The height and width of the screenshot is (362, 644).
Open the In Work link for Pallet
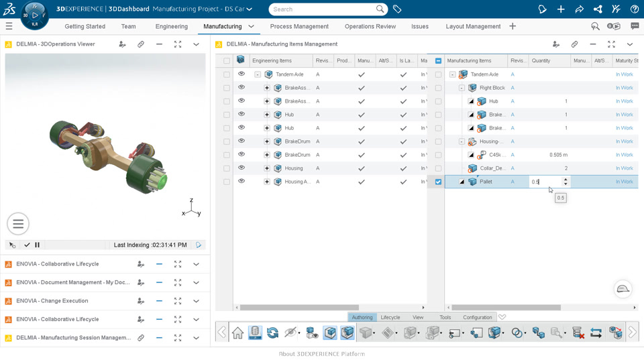click(x=625, y=182)
